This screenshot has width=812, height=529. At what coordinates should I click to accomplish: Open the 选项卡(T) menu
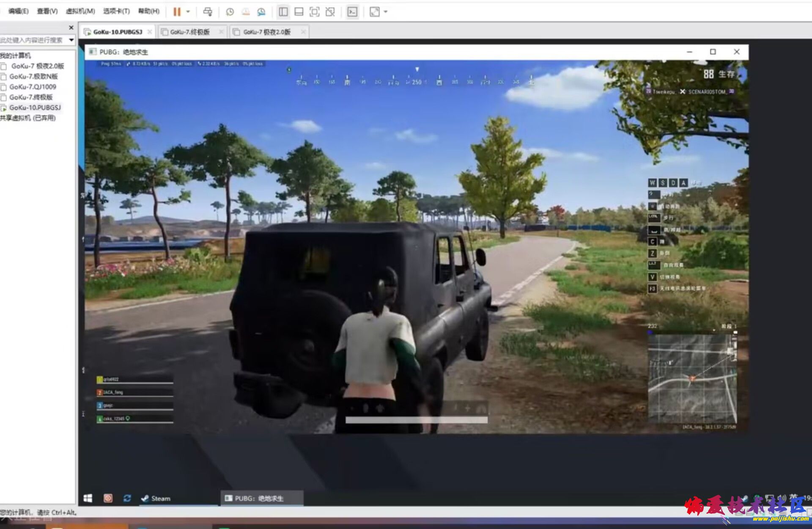[116, 11]
